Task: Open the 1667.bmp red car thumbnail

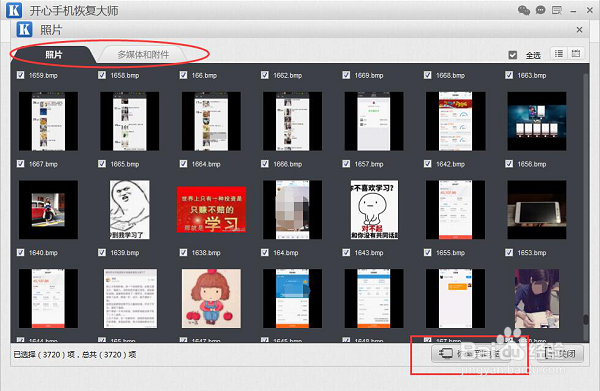Action: coord(48,210)
